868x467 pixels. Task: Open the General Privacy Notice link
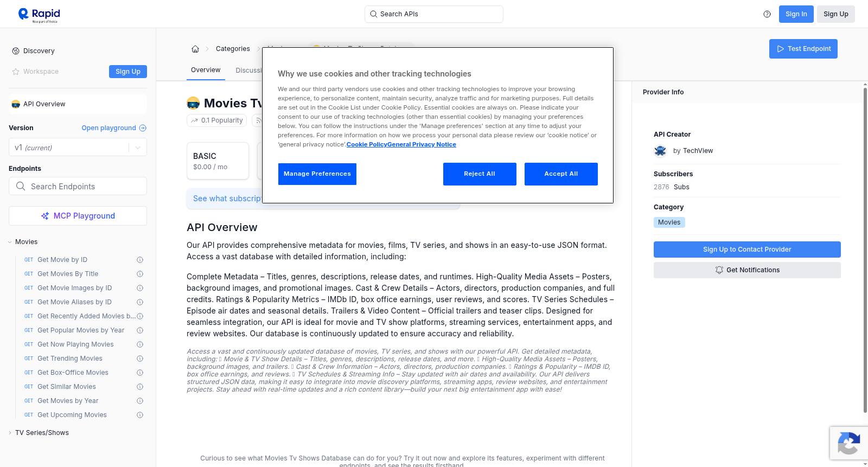tap(422, 144)
